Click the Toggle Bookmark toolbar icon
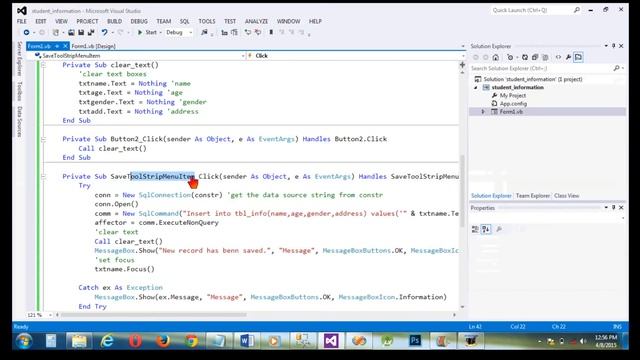The width and height of the screenshot is (640, 360). click(271, 32)
